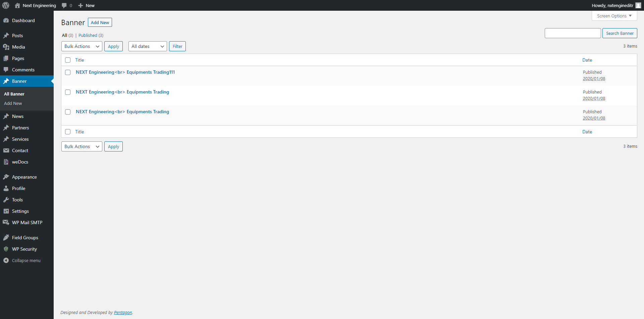Collapse the sidebar menu arrow icon
Image resolution: width=644 pixels, height=319 pixels.
coord(6,260)
